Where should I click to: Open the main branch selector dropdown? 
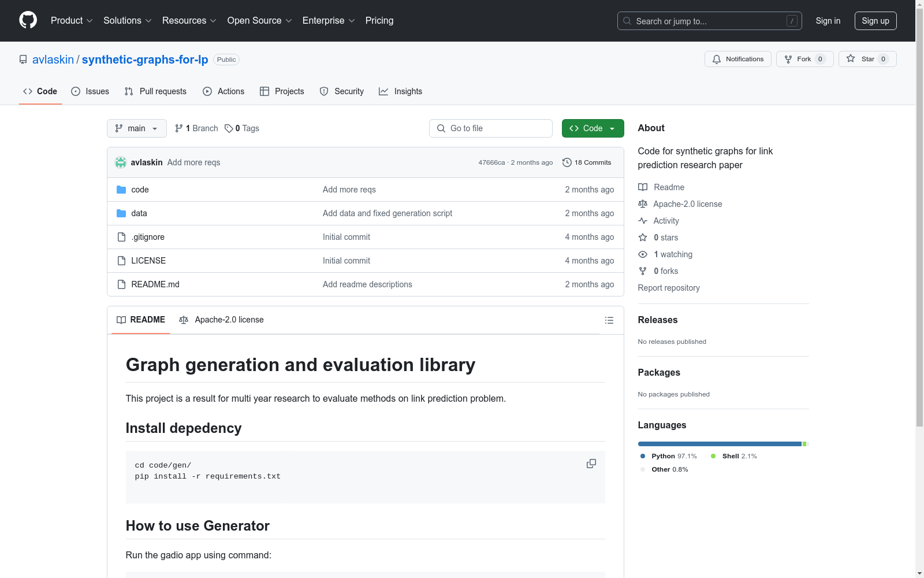click(137, 128)
